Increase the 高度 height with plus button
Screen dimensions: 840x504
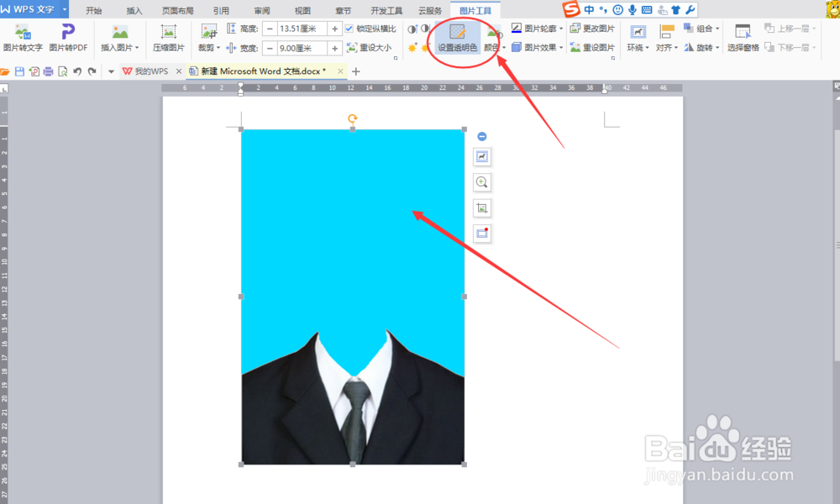point(335,29)
